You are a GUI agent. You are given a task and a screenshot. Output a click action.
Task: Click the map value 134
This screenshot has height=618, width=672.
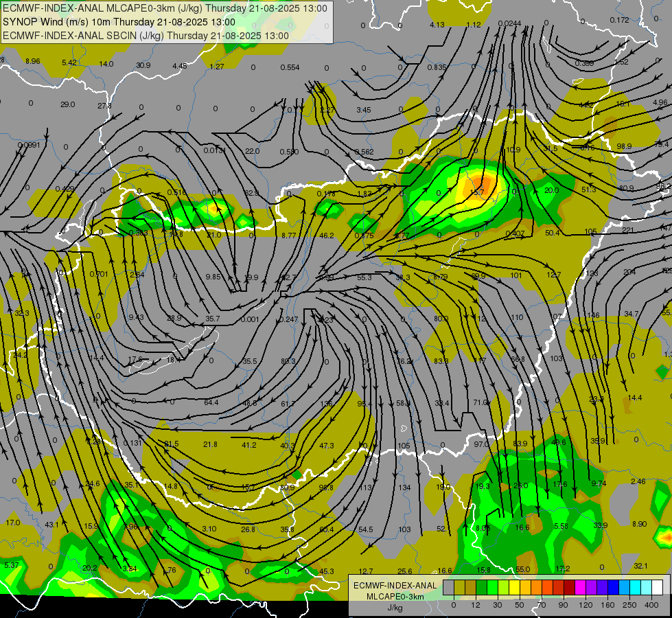[404, 488]
